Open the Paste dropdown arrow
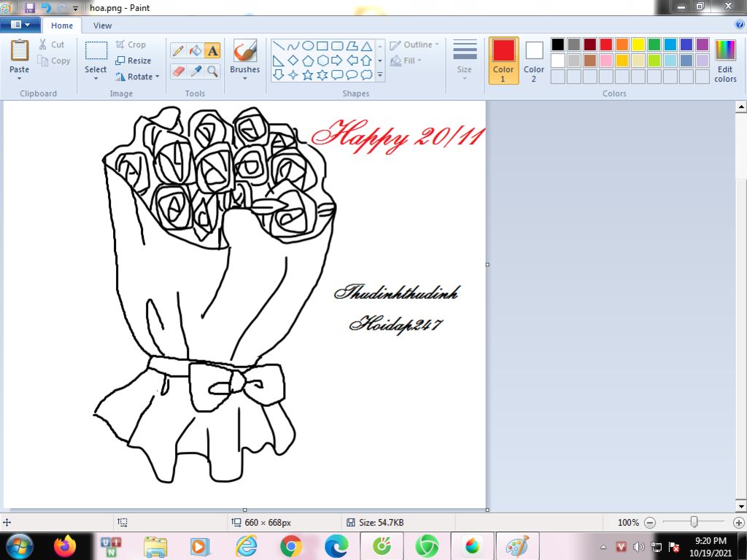 (x=20, y=79)
